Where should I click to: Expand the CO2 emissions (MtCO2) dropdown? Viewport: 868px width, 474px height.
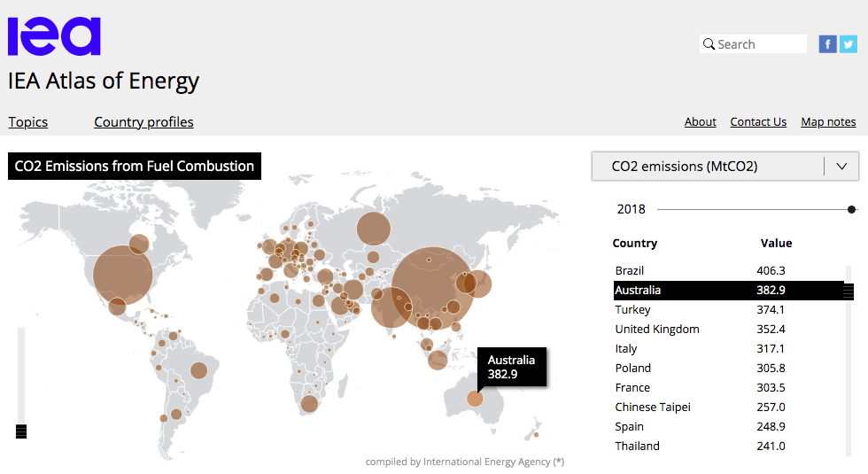(725, 167)
